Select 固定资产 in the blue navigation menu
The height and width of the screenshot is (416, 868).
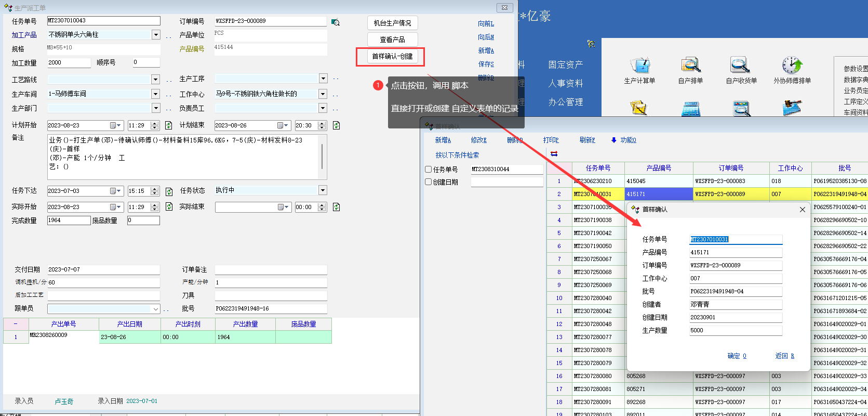565,64
